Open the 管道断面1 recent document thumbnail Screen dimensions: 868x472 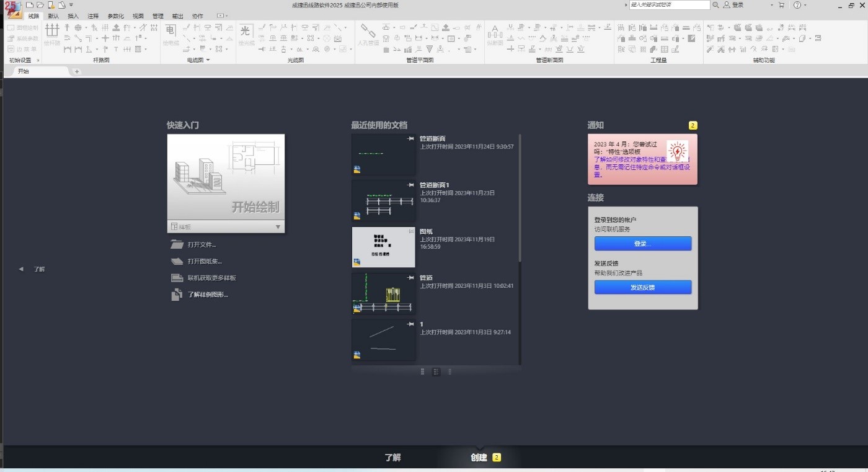383,201
